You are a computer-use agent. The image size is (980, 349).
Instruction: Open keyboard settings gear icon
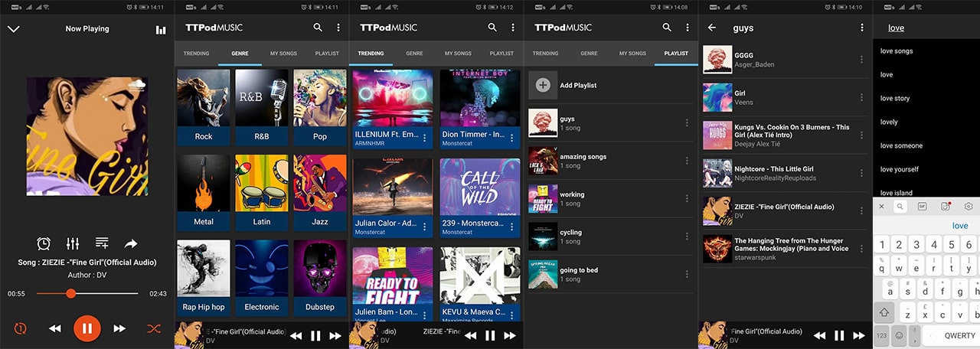click(x=969, y=207)
